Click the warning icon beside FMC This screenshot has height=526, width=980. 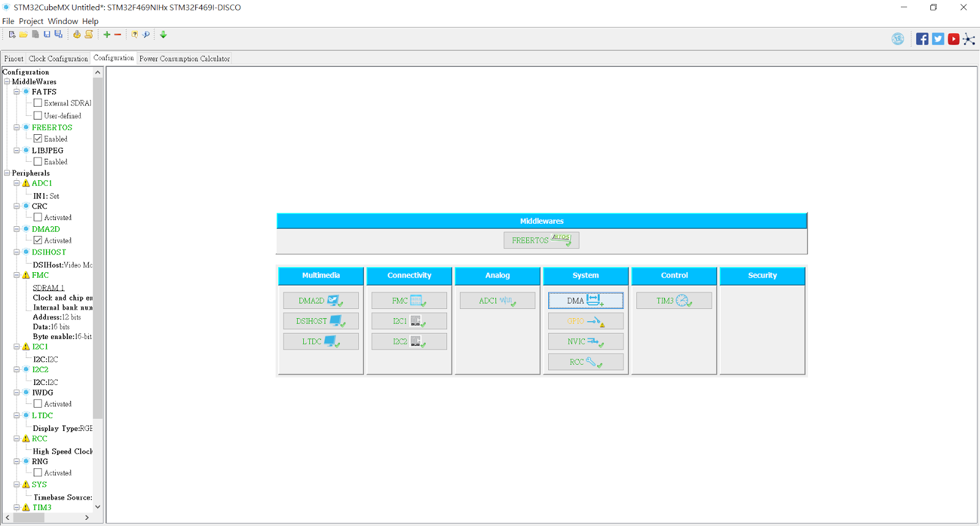26,275
